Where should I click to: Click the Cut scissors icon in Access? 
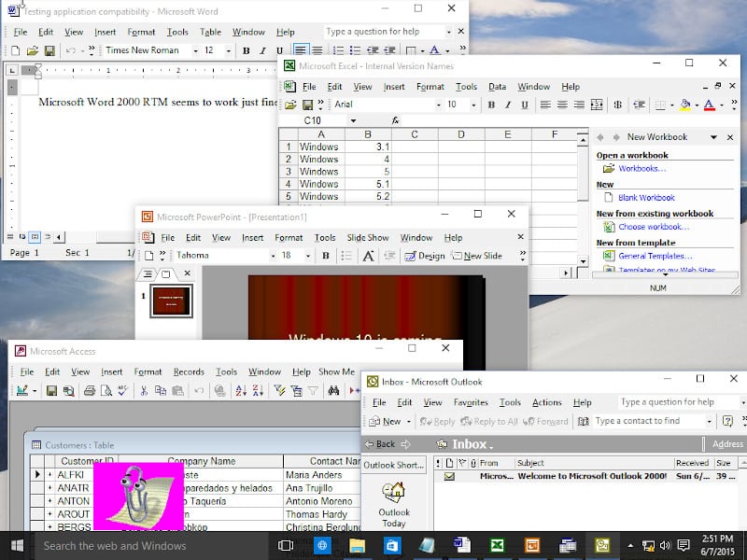pyautogui.click(x=145, y=391)
